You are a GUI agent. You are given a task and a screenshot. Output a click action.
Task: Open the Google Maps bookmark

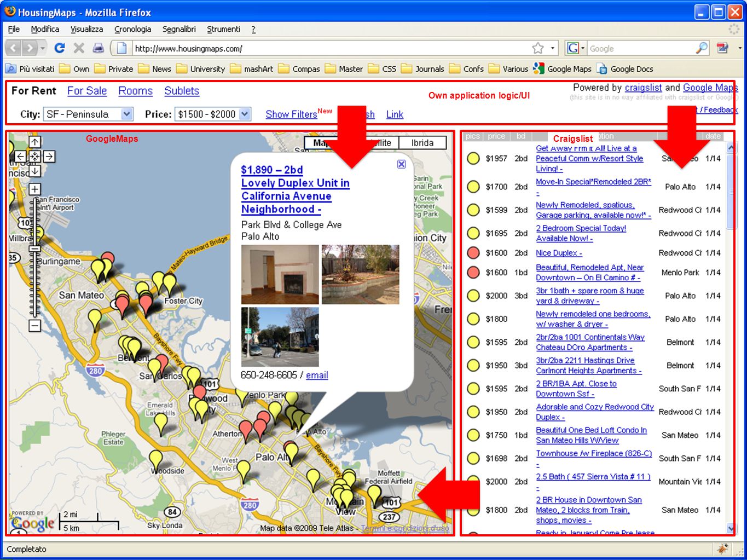562,69
